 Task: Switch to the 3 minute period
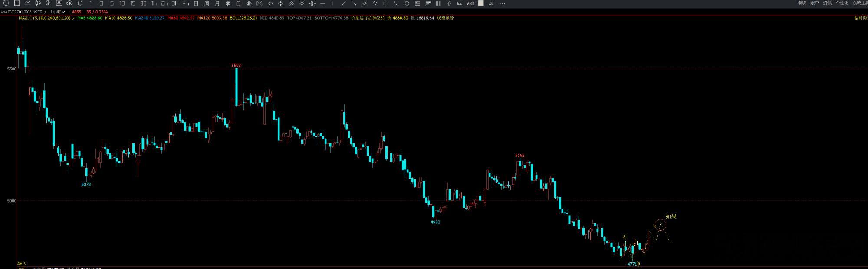pyautogui.click(x=101, y=3)
